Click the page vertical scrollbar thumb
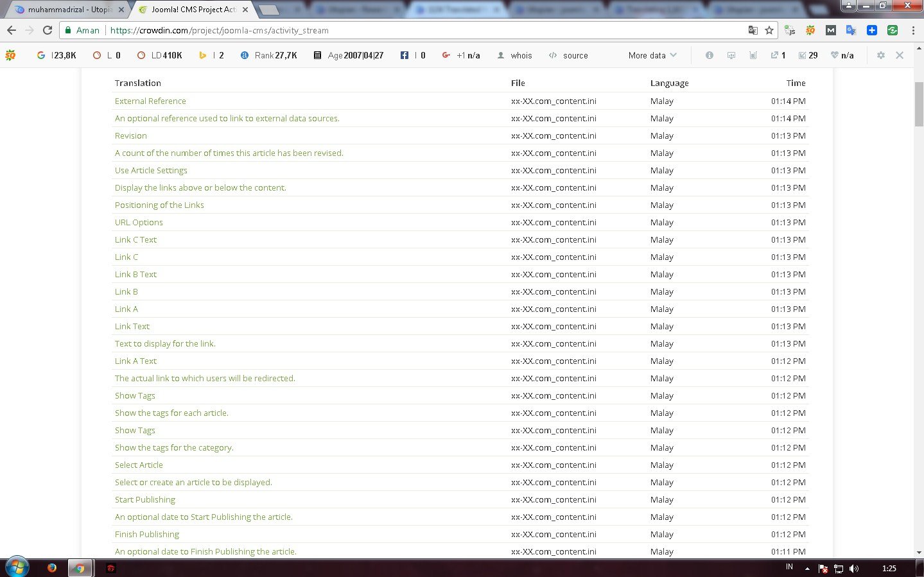This screenshot has width=924, height=577. [919, 104]
